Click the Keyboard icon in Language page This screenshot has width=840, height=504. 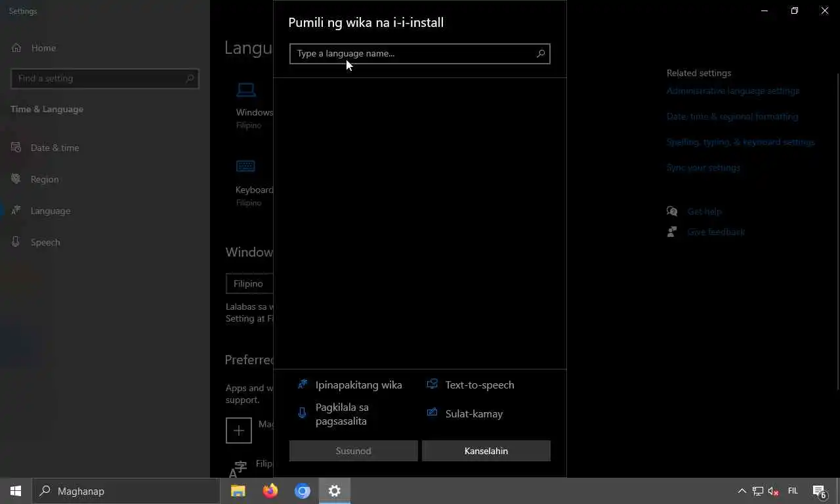pyautogui.click(x=246, y=167)
